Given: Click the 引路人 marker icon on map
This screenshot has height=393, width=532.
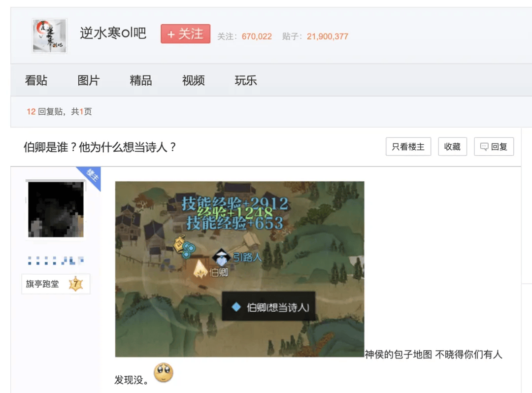Looking at the screenshot, I should [221, 258].
